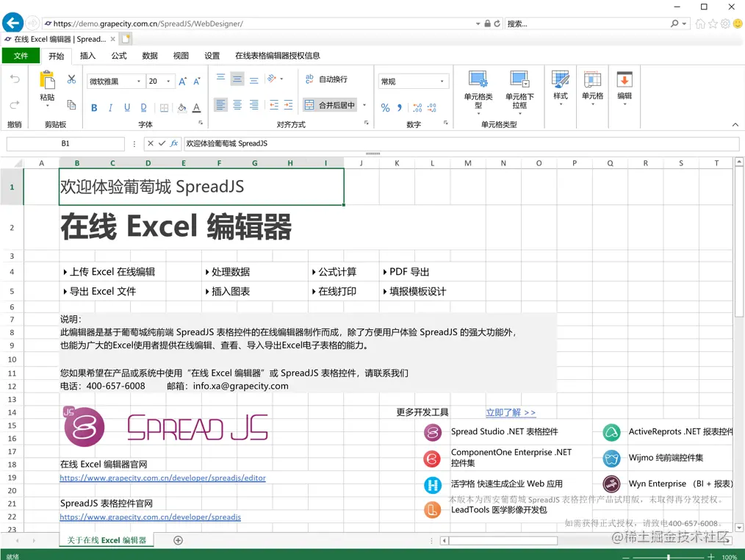Apply comma style number format

click(x=400, y=108)
